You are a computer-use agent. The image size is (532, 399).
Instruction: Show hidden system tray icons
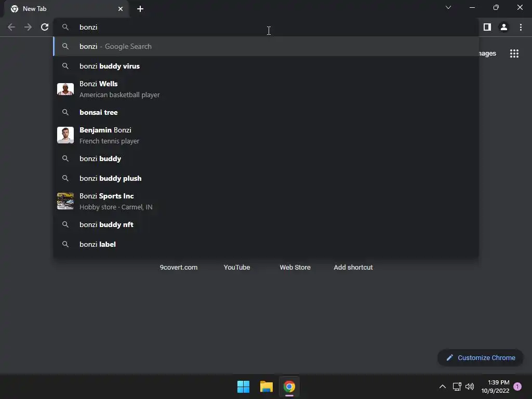coord(443,387)
